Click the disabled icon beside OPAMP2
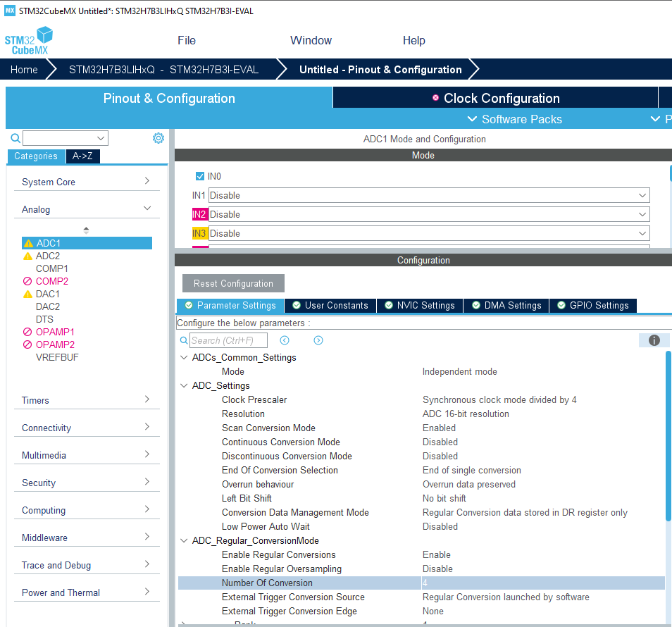 pyautogui.click(x=27, y=344)
